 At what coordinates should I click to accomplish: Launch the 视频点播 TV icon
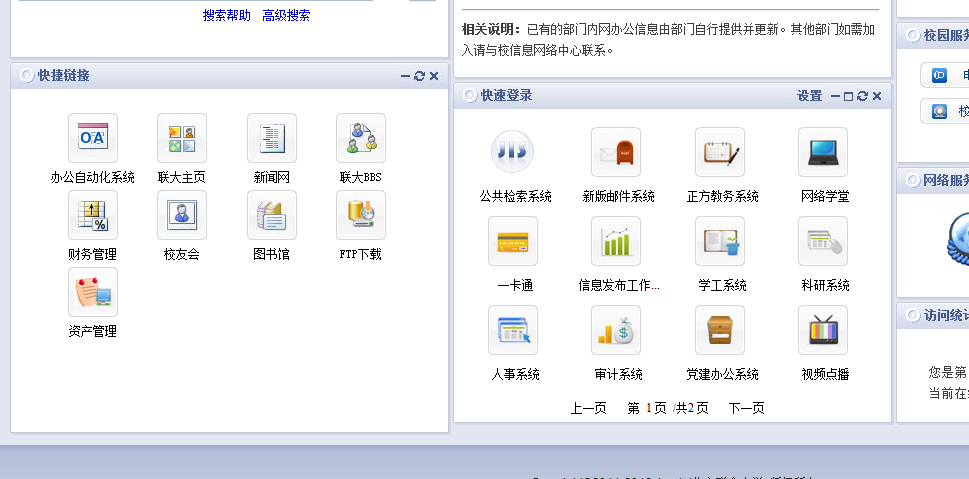click(x=823, y=330)
